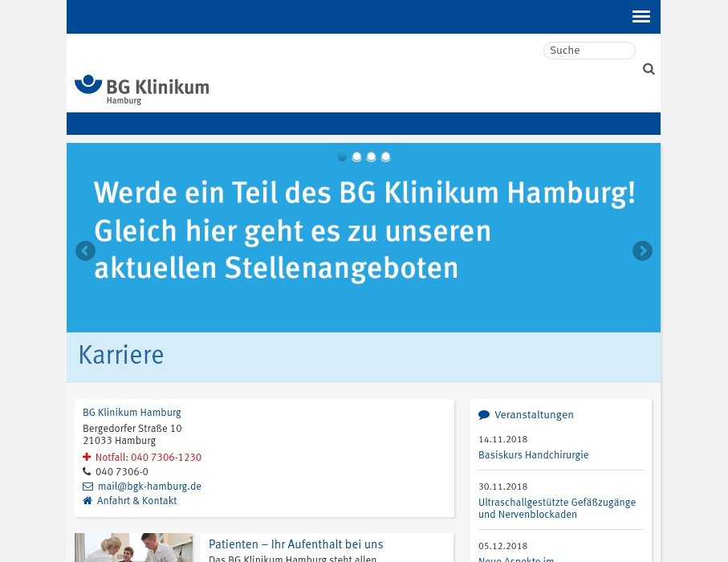Select the third carousel indicator dot
728x562 pixels.
pyautogui.click(x=371, y=157)
